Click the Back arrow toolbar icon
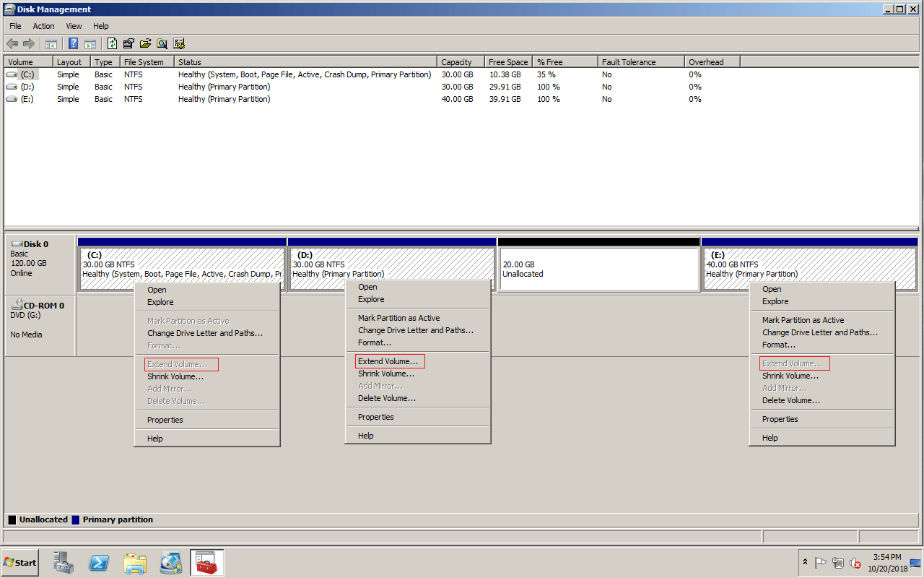The height and width of the screenshot is (578, 924). [x=12, y=43]
